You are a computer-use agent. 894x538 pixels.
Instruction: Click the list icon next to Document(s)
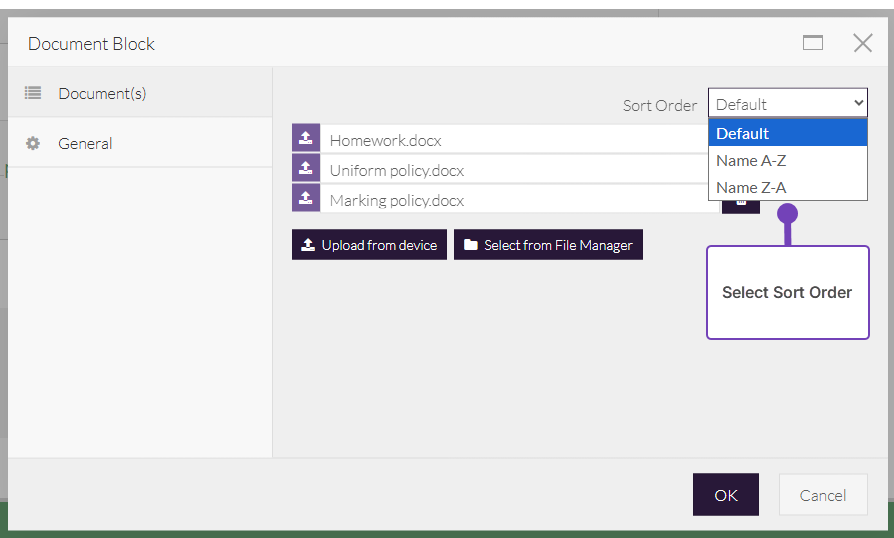[x=33, y=93]
